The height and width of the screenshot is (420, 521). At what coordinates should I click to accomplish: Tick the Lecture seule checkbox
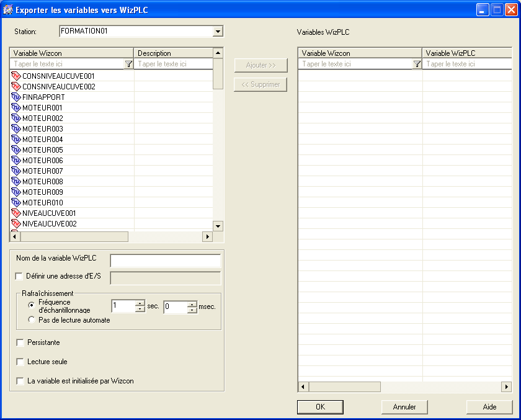pos(20,362)
